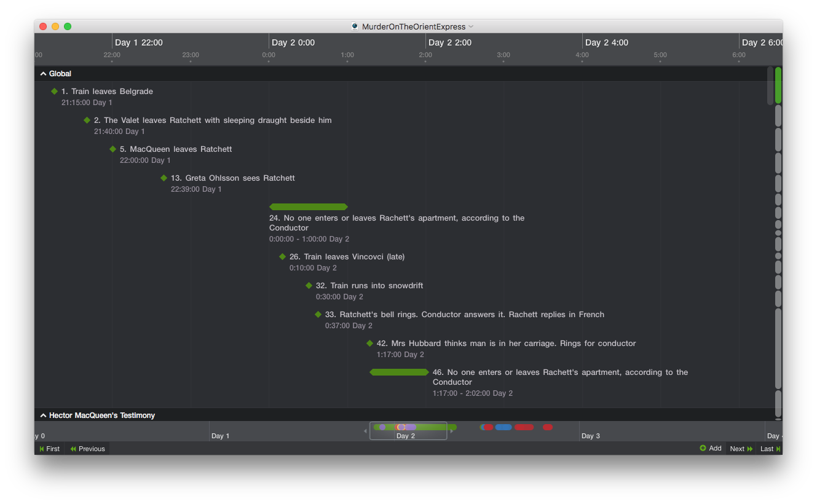Select the green bar of event 46
Image resolution: width=817 pixels, height=504 pixels.
(x=399, y=372)
